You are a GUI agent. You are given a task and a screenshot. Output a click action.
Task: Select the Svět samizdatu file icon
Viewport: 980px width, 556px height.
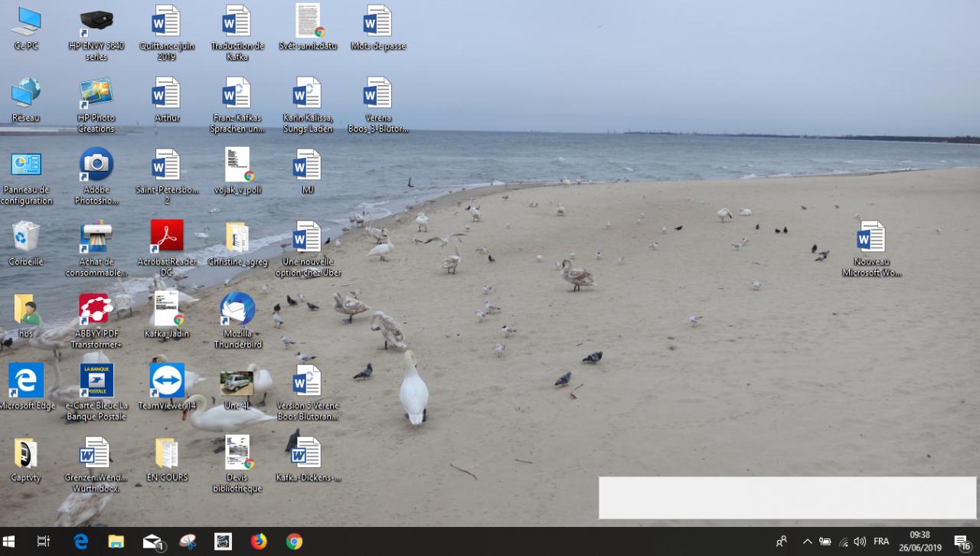[308, 28]
